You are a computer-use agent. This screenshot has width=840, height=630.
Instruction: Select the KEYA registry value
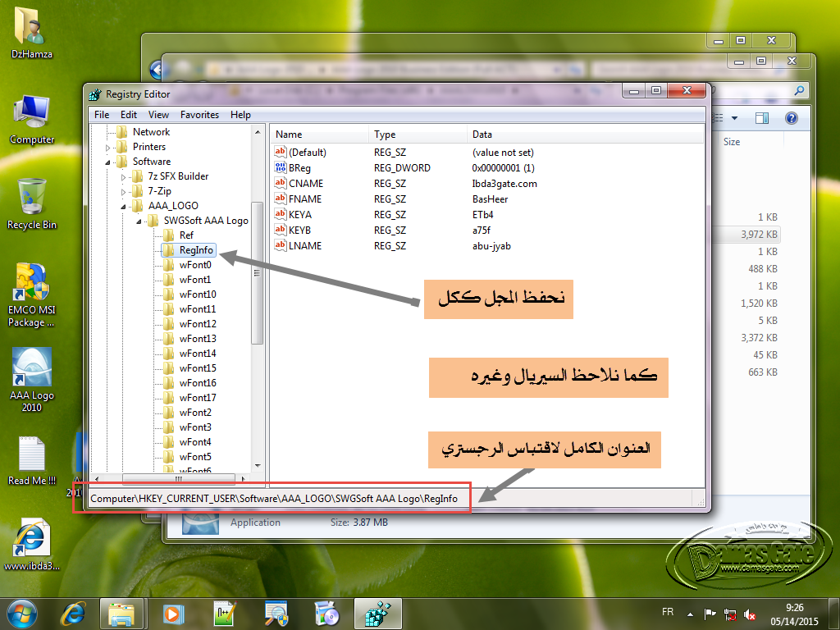pos(300,214)
